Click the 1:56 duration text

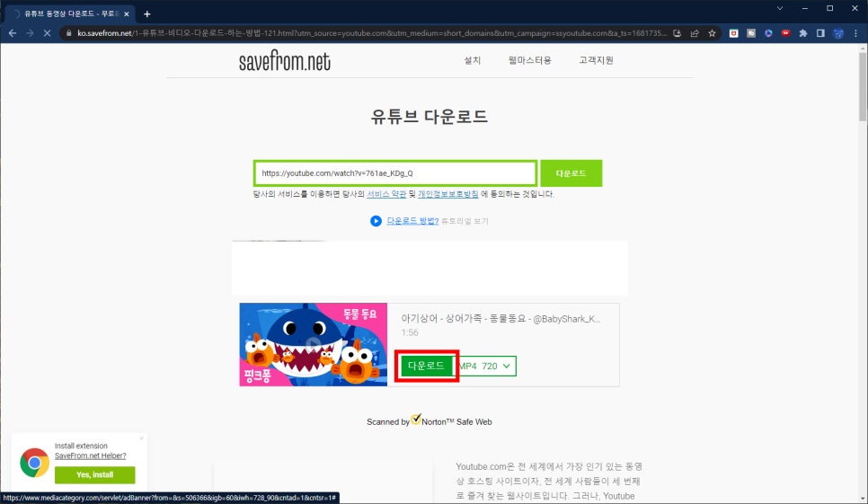pos(410,332)
